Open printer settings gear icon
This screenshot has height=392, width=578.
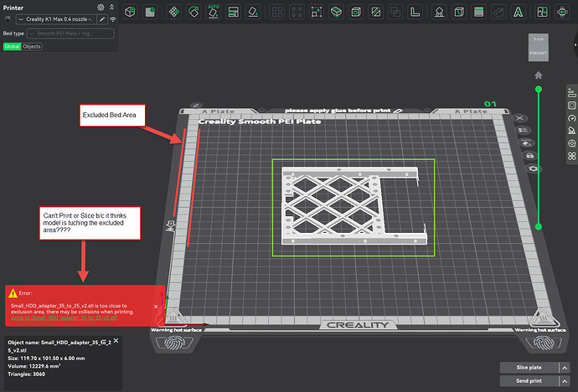click(101, 8)
